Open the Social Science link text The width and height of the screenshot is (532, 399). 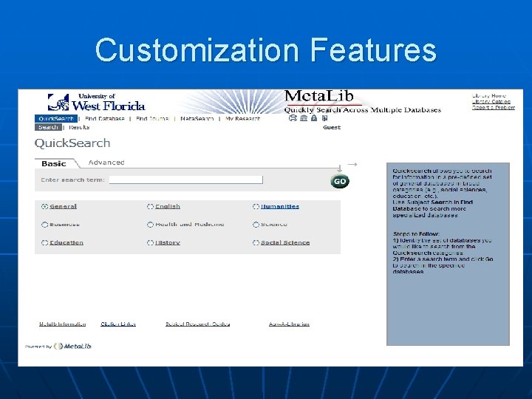285,242
